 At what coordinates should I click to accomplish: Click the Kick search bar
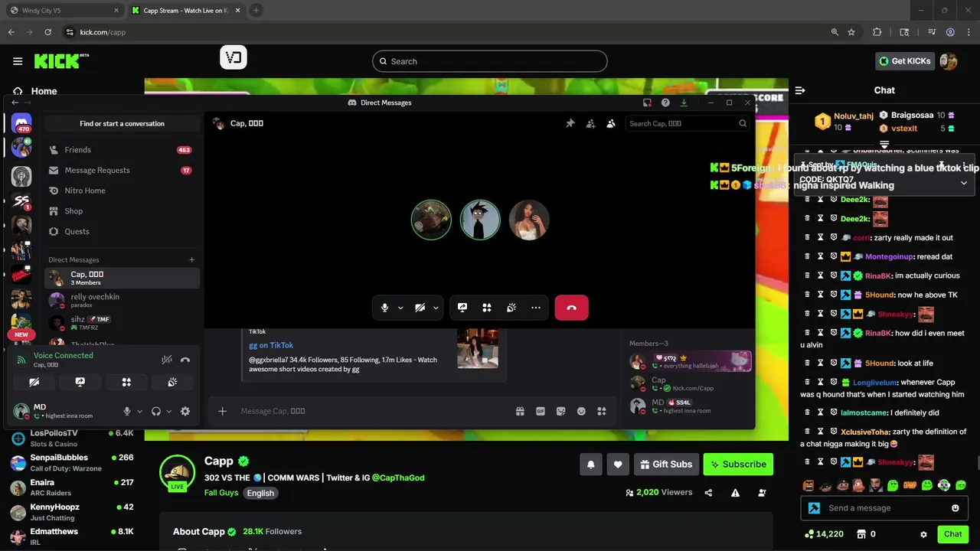click(490, 61)
